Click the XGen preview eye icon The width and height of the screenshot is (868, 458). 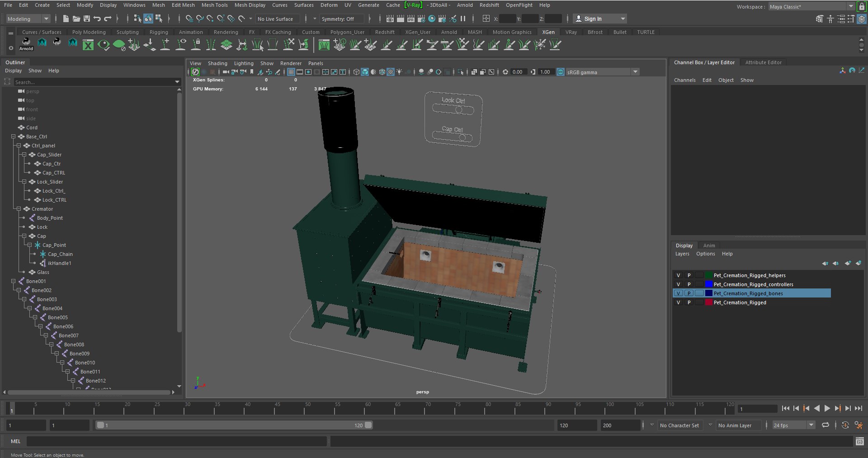pyautogui.click(x=104, y=45)
